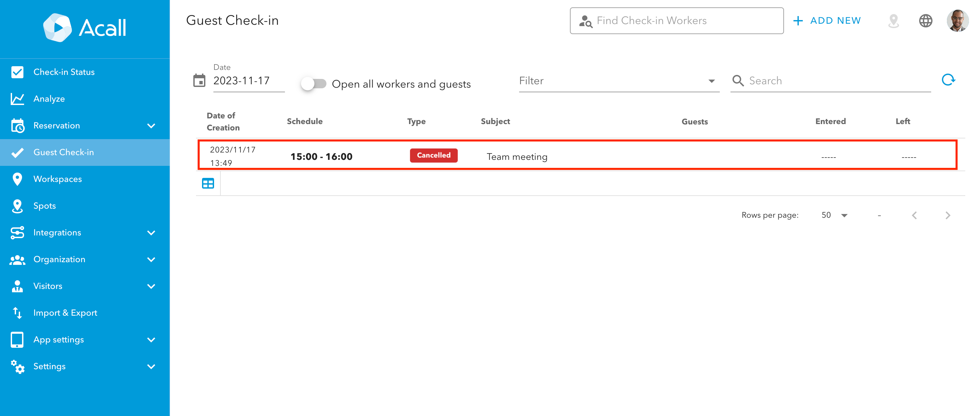Image resolution: width=980 pixels, height=416 pixels.
Task: Click the Entered column header
Action: tap(830, 121)
